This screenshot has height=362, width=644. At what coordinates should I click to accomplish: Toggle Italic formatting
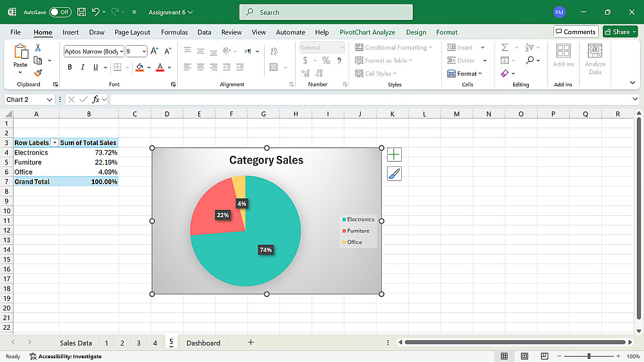(82, 67)
